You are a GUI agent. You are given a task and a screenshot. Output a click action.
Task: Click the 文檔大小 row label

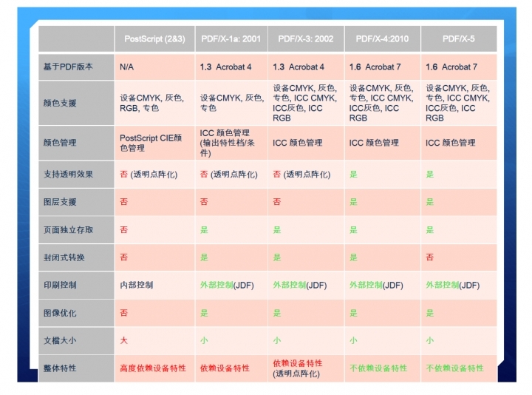[60, 340]
